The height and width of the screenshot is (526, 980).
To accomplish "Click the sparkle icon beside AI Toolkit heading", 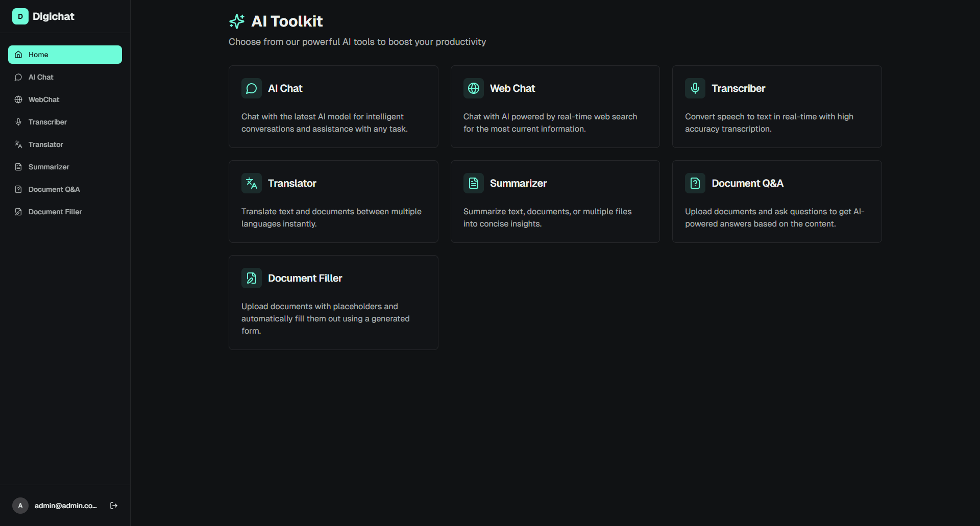I will pos(237,21).
